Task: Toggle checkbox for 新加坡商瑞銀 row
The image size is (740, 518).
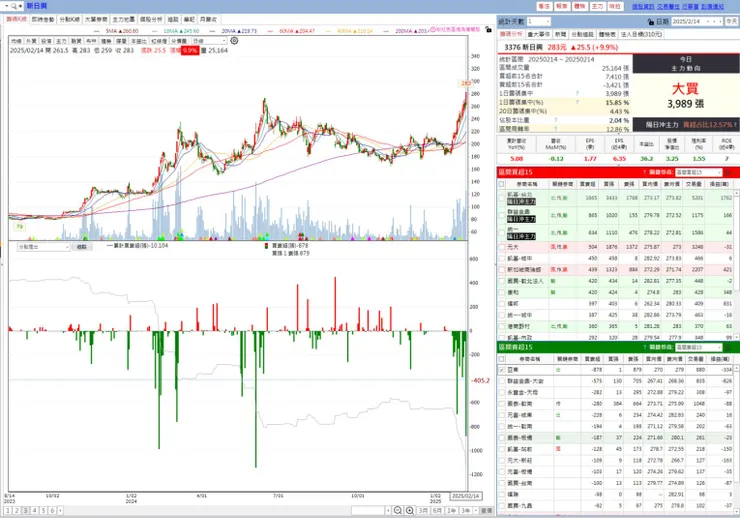Action: tap(501, 270)
